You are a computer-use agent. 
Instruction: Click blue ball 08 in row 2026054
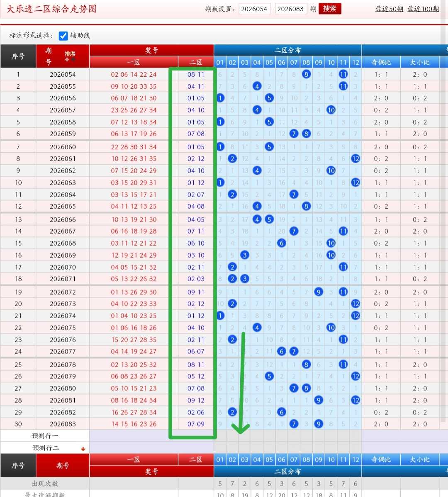click(306, 74)
